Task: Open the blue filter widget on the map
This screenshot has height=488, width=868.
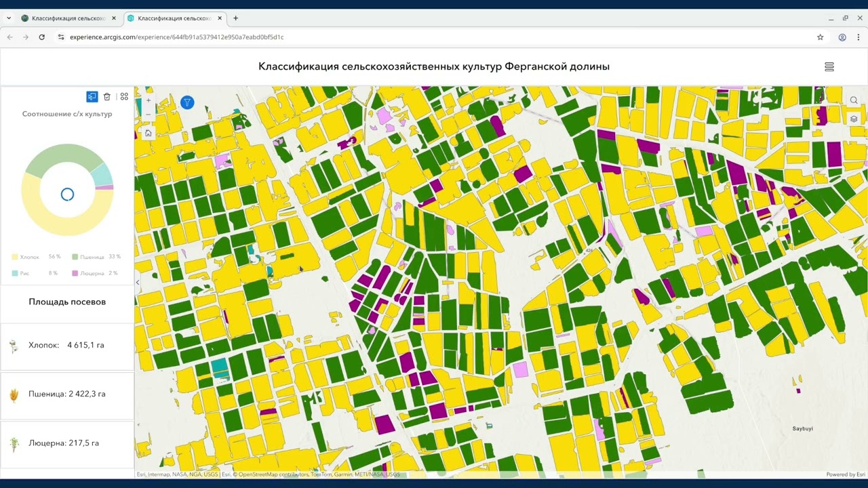Action: click(x=187, y=102)
